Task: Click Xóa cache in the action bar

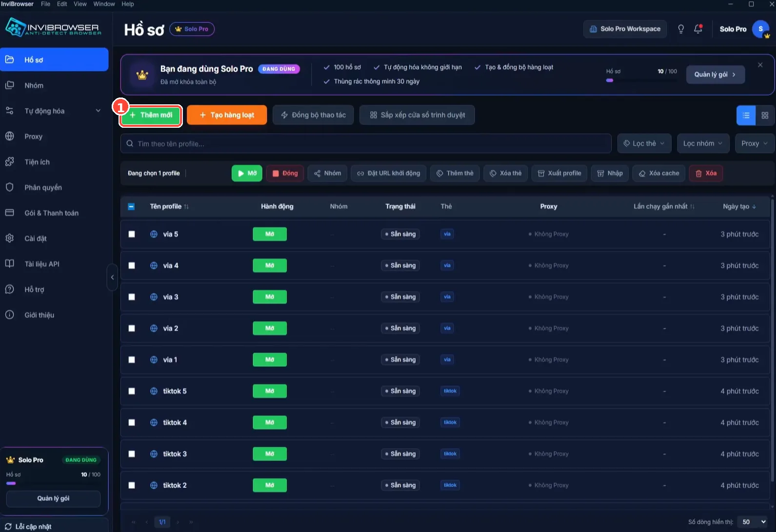Action: [658, 173]
